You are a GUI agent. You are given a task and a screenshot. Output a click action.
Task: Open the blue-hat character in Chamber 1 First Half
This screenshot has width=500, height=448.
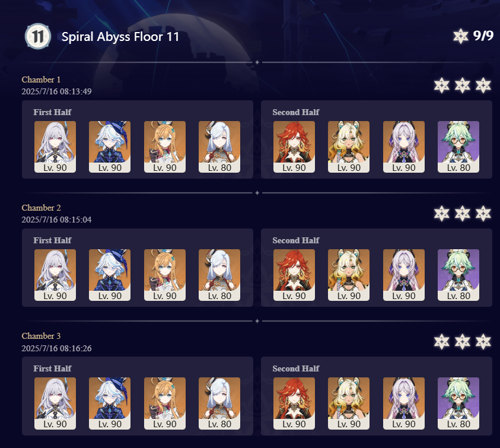[x=110, y=147]
